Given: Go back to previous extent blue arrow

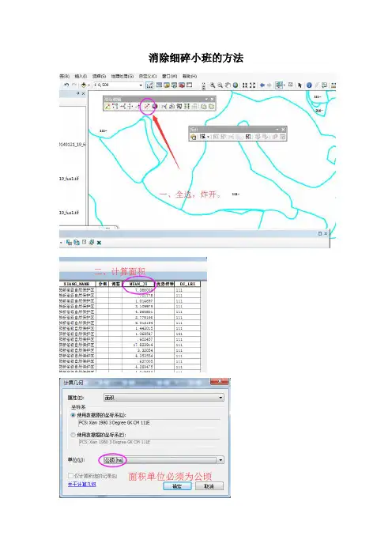Looking at the screenshot, I should click(x=262, y=85).
